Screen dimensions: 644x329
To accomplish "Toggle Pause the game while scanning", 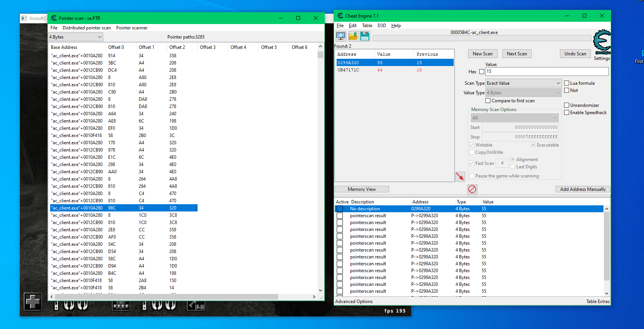I will click(x=472, y=176).
